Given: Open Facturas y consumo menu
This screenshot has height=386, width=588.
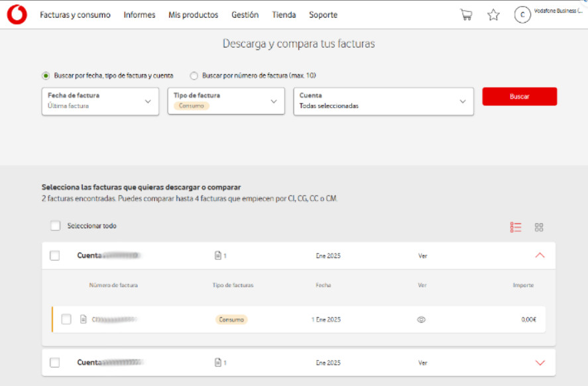Looking at the screenshot, I should (75, 15).
